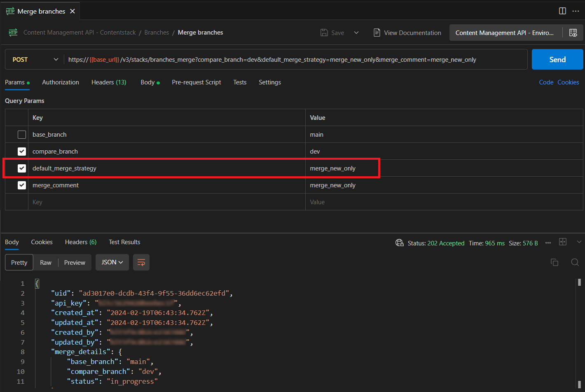Uncheck the default_merge_strategy parameter
This screenshot has height=392, width=585.
[22, 168]
